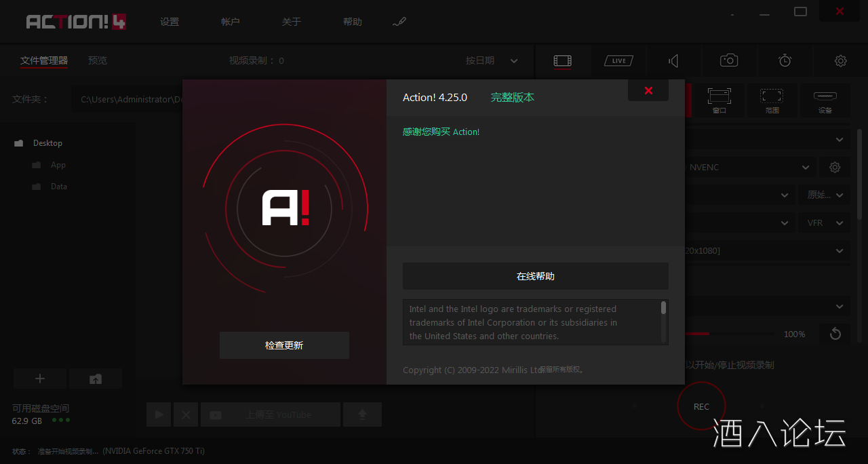Screen dimensions: 868x464
Task: Click 检查更新 check for updates button
Action: (x=284, y=345)
